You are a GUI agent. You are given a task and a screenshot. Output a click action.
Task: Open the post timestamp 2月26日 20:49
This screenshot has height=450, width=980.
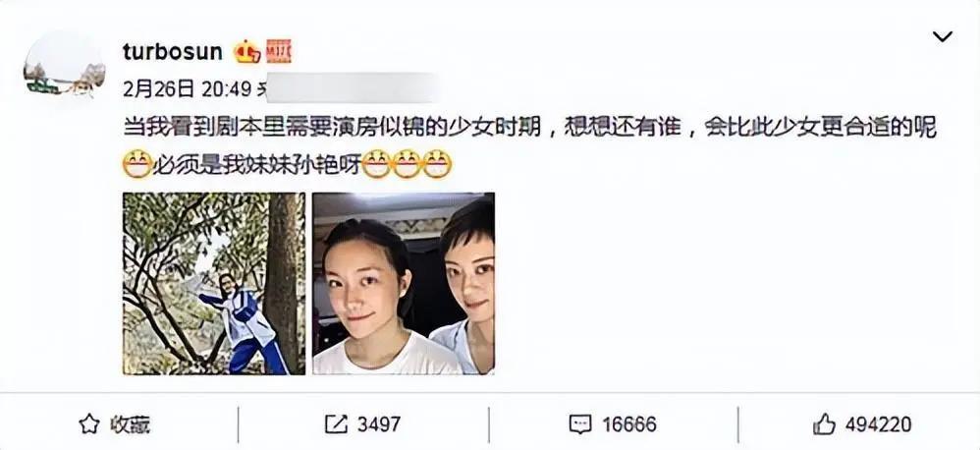(187, 88)
